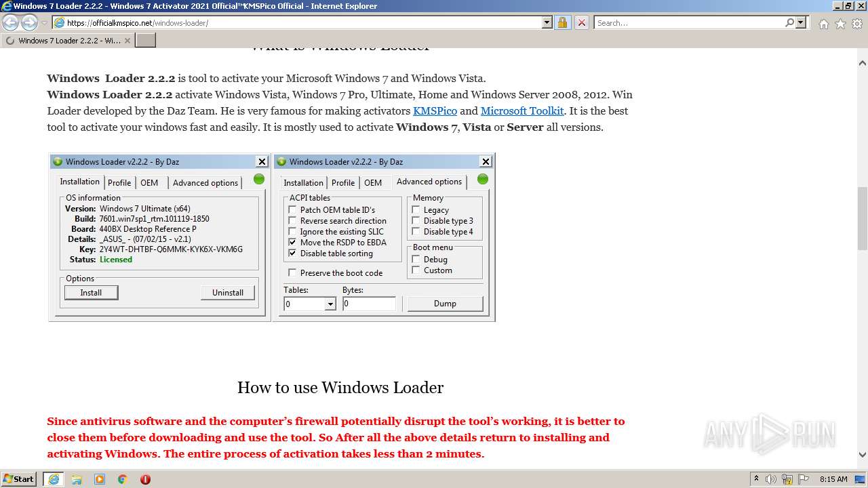Select the Windows 7 Loader 2.2.2 tab
Image resolution: width=868 pixels, height=488 pixels.
[68, 41]
